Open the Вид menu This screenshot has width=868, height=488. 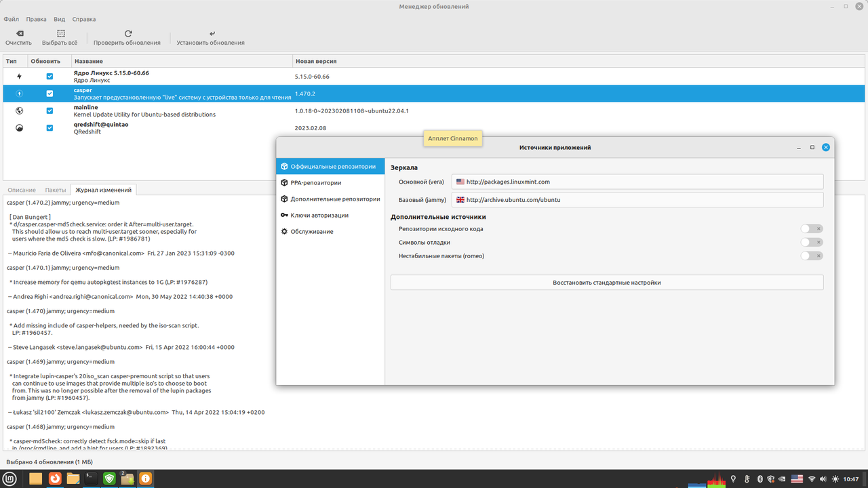coord(60,20)
